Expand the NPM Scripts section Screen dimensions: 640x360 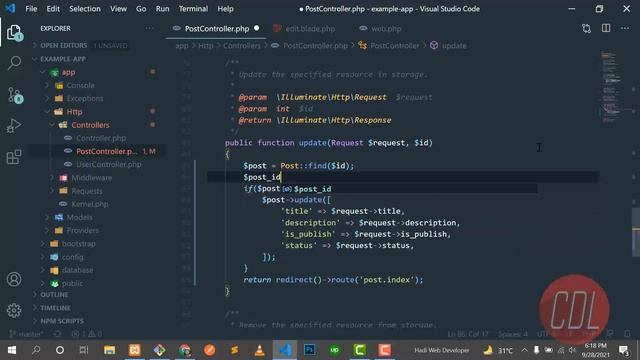[x=62, y=321]
